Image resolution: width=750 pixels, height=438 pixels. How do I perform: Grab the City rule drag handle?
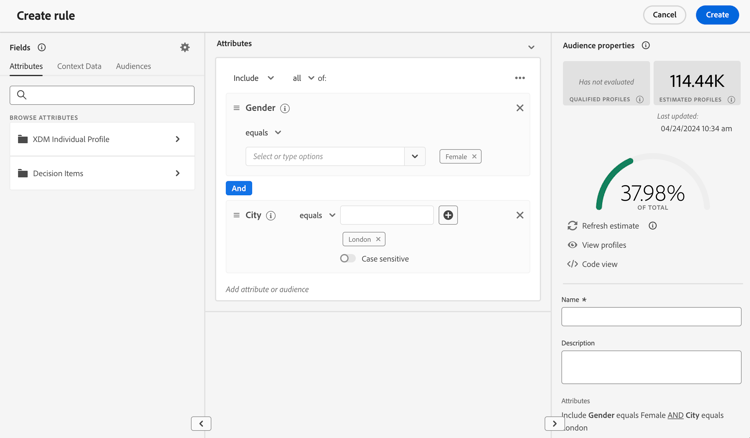(236, 215)
